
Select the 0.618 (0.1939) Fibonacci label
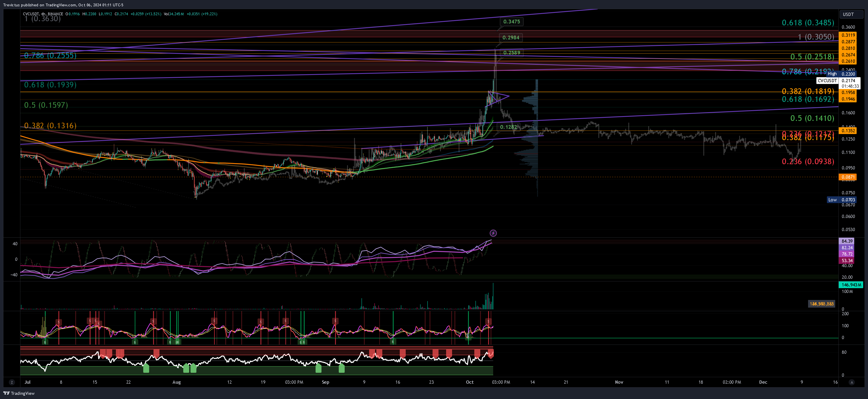click(x=50, y=85)
